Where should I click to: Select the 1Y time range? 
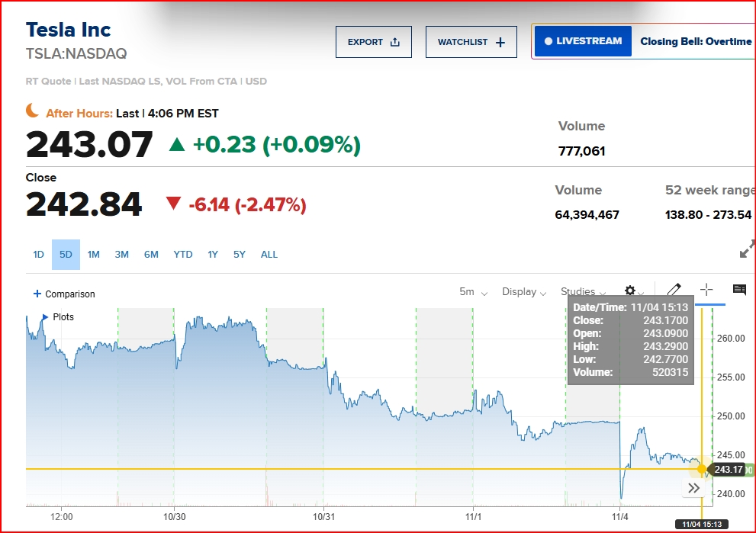pos(213,255)
